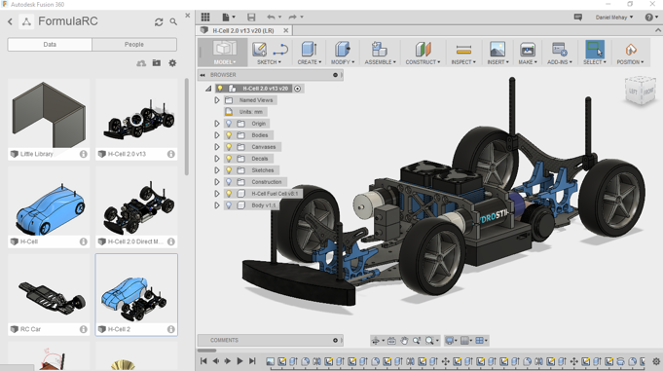The height and width of the screenshot is (371, 663).
Task: Jump to timeline end
Action: click(252, 361)
